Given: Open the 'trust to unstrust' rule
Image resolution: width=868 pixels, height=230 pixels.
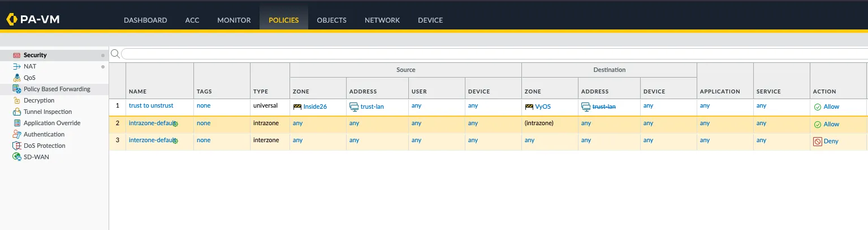Looking at the screenshot, I should click(x=151, y=105).
